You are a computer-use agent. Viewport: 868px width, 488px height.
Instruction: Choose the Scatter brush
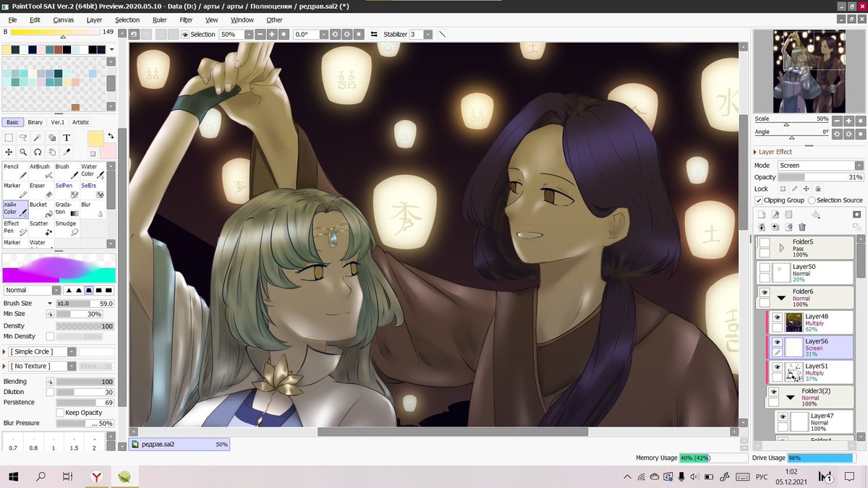click(x=41, y=227)
